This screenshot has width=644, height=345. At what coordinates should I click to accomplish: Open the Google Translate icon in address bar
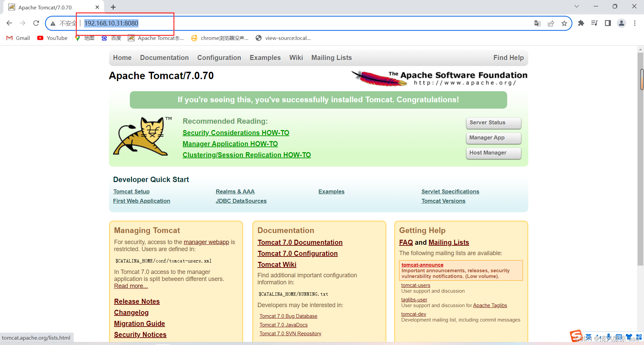pos(537,23)
